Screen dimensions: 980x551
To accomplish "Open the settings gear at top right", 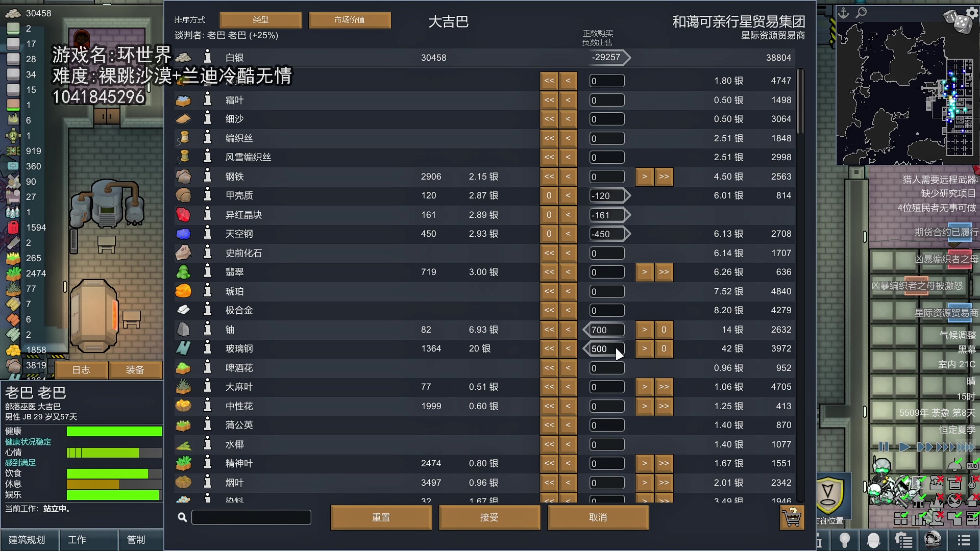I will [972, 13].
